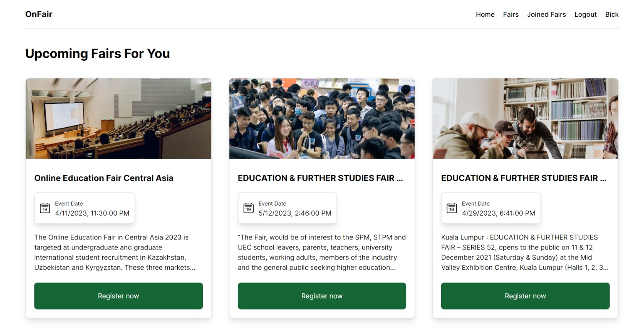Go to the Fairs page
The image size is (644, 335).
point(511,14)
